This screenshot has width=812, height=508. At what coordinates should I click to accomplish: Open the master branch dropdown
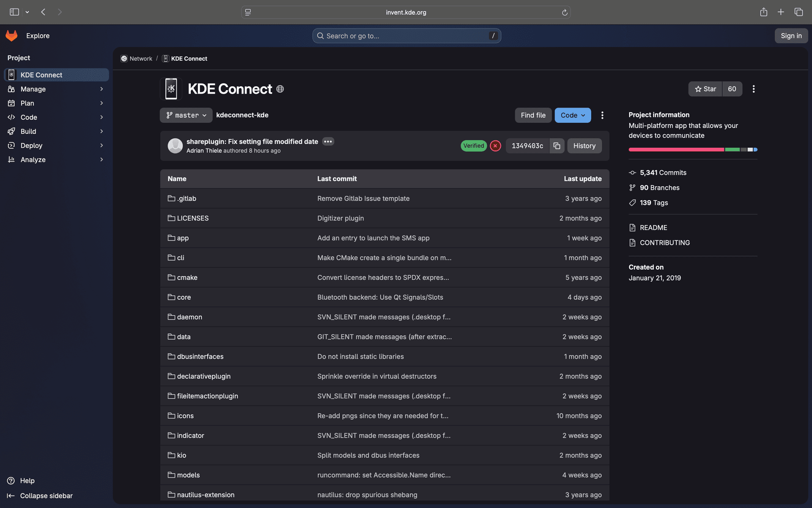pyautogui.click(x=186, y=115)
